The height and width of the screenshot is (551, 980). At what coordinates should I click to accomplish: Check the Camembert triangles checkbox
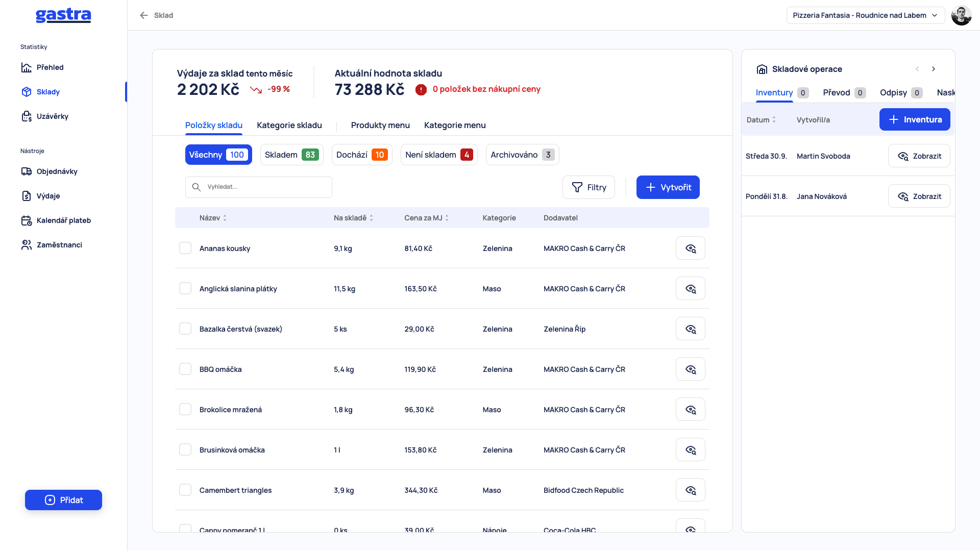[x=185, y=490]
